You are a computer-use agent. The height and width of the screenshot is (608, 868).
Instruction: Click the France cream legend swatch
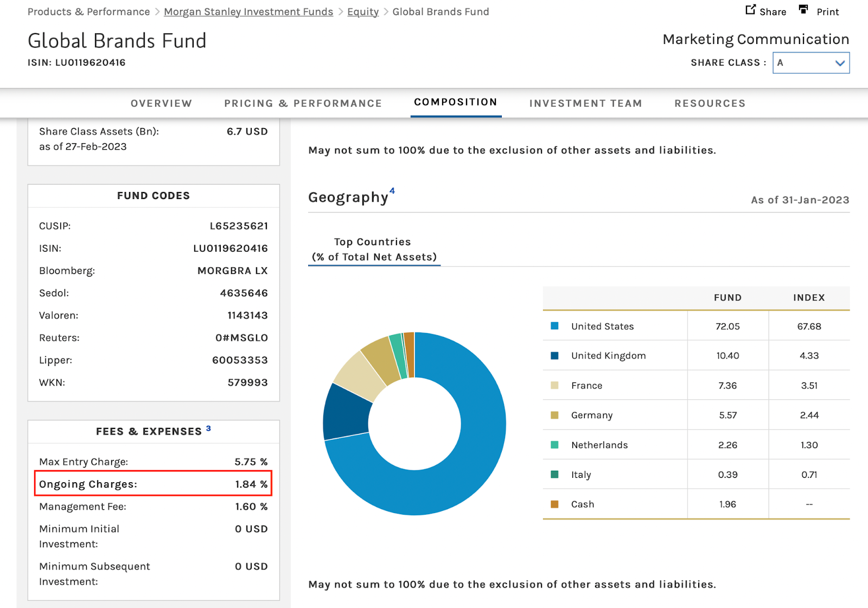click(554, 386)
